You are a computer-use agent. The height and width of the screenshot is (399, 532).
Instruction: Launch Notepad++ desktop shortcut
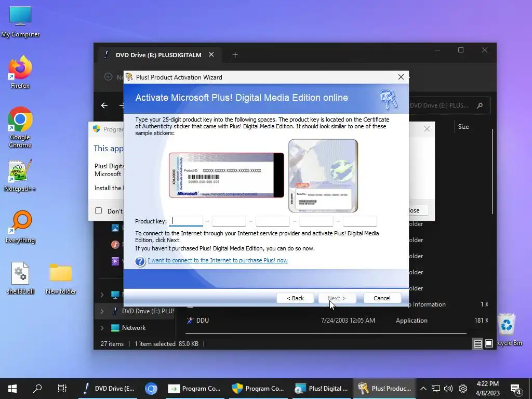(x=20, y=176)
